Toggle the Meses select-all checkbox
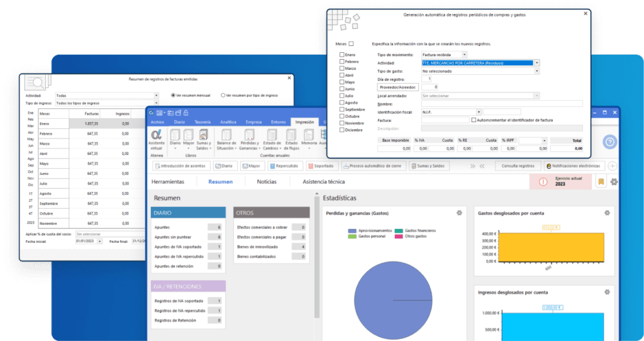The height and width of the screenshot is (341, 644). pyautogui.click(x=351, y=44)
